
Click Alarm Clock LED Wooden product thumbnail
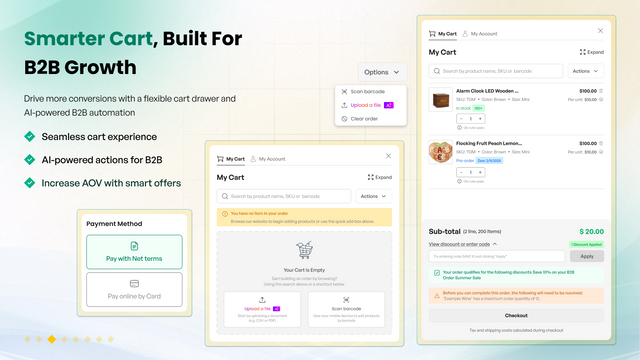click(440, 99)
